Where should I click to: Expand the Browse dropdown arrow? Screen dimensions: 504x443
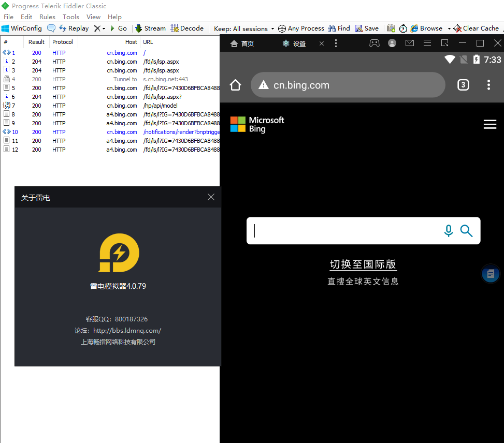[449, 28]
